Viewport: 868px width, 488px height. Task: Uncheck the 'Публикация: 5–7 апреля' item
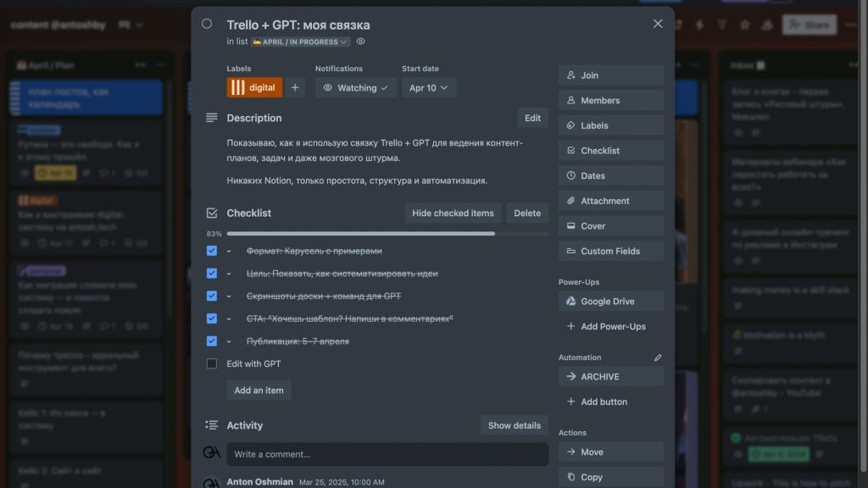pos(212,341)
